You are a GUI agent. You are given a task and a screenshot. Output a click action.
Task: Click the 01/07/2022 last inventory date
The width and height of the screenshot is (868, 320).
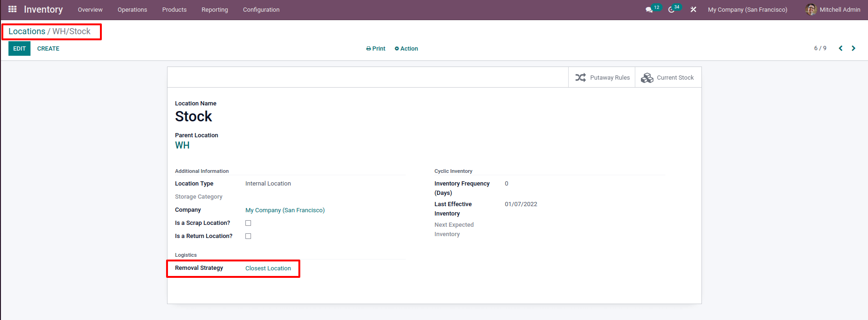tap(521, 204)
